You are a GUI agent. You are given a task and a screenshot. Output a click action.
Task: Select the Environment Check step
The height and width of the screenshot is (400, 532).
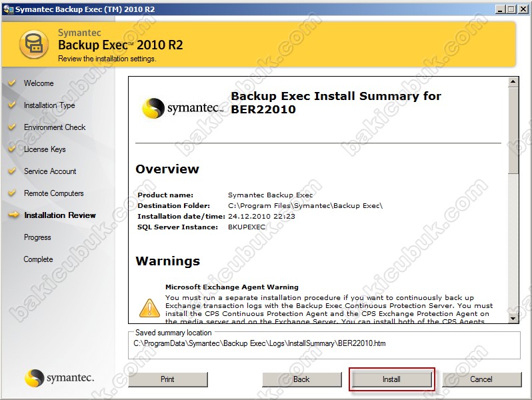click(55, 127)
